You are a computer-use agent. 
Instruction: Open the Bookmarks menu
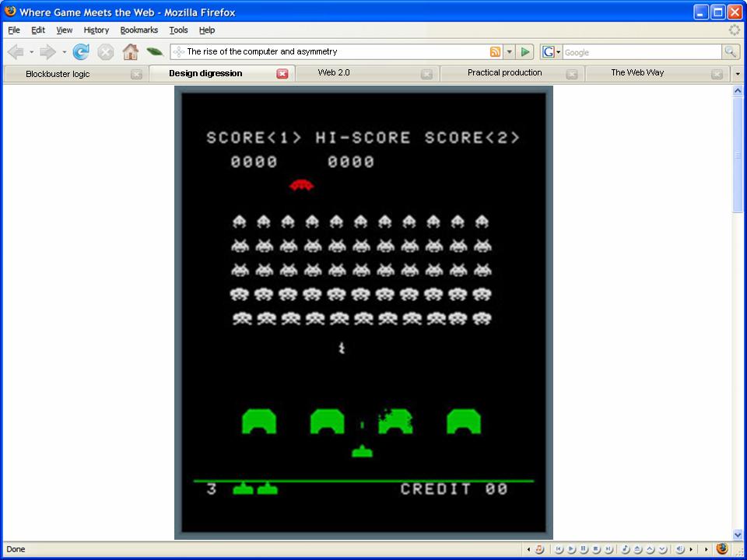(139, 30)
